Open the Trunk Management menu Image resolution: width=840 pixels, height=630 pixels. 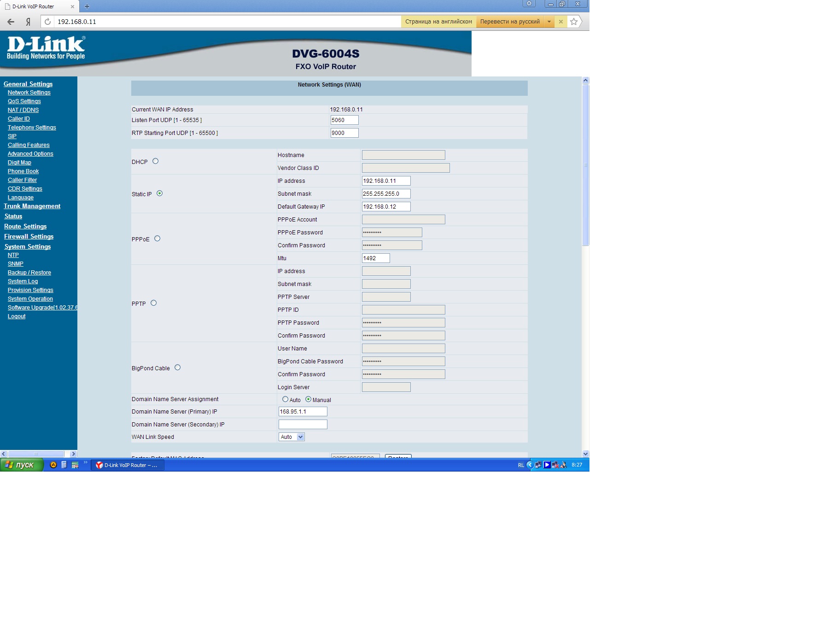click(32, 206)
